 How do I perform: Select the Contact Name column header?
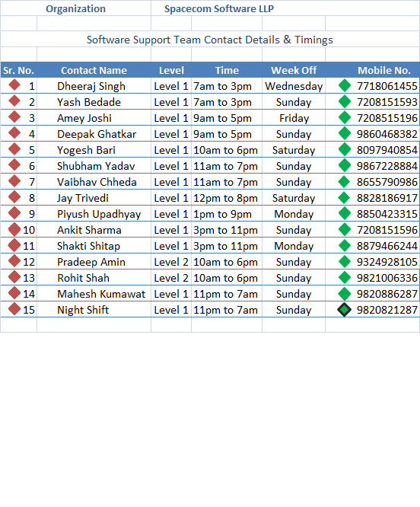(x=94, y=70)
